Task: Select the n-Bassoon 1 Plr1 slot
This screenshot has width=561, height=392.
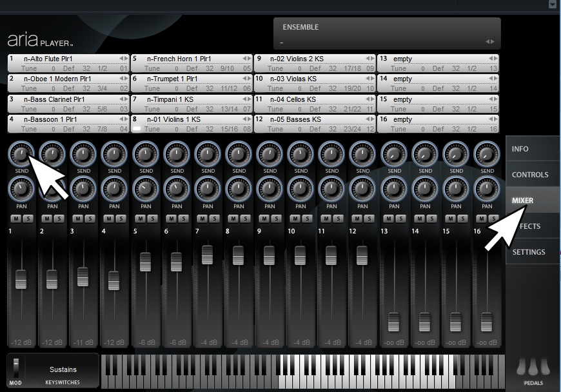Action: pos(68,124)
